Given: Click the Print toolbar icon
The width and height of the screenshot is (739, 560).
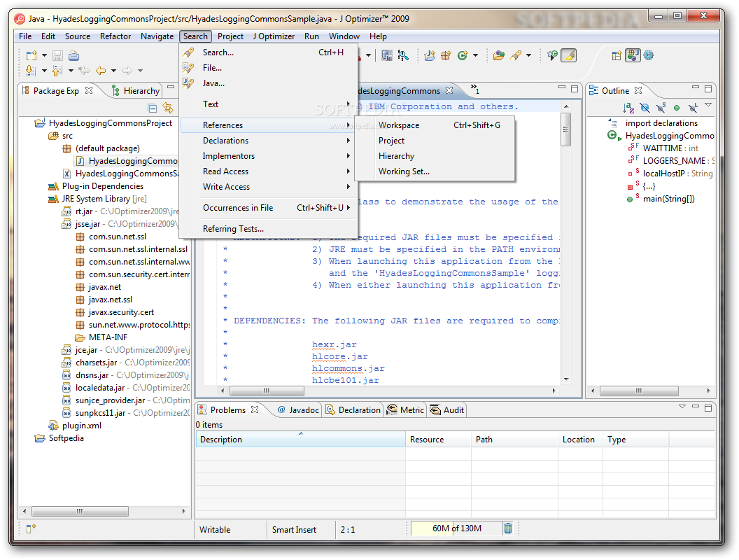Looking at the screenshot, I should coord(74,55).
